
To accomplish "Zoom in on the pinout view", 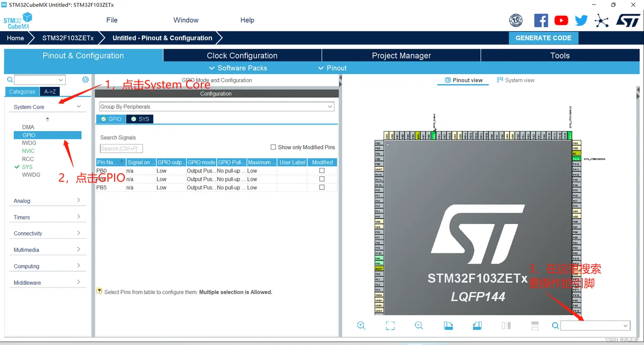I will click(361, 326).
